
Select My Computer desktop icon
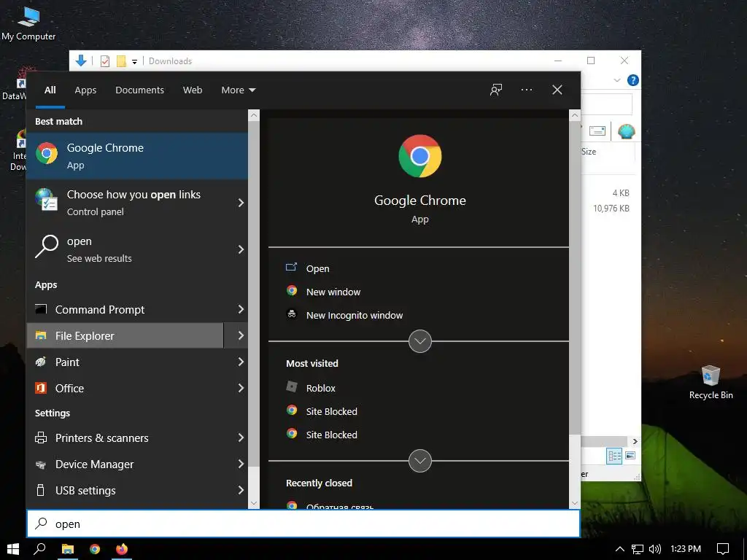(x=28, y=23)
